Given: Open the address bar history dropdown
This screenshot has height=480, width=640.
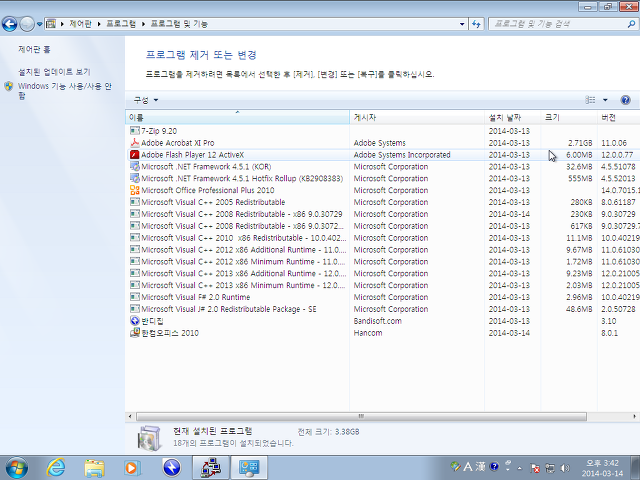Looking at the screenshot, I should [x=462, y=24].
